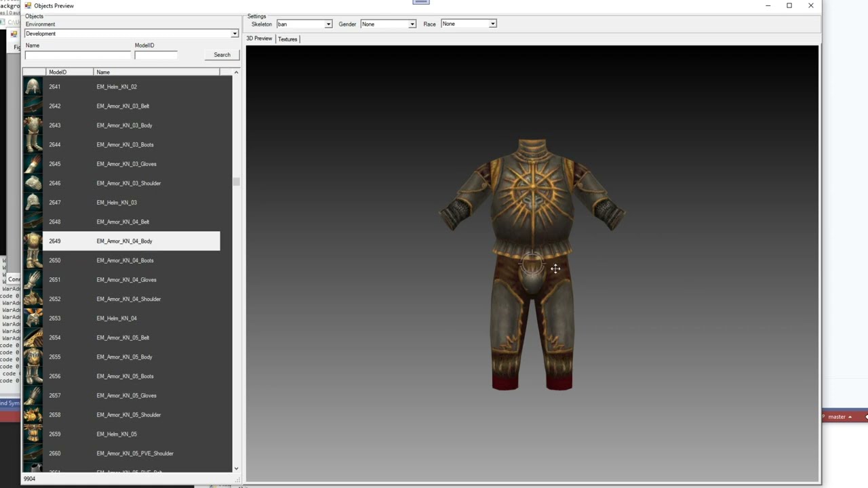Click the shoulder thumbnail for EM_Armor_KN_05_Shoulder
Screen dimensions: 868x488
point(33,415)
